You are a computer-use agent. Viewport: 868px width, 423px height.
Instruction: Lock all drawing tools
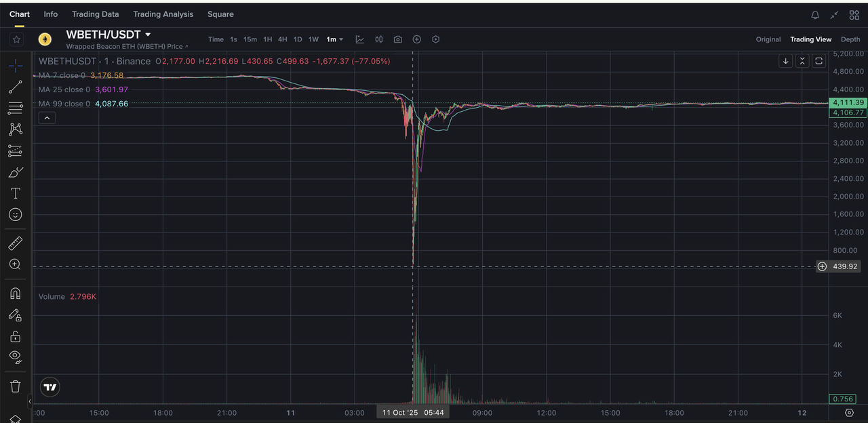coord(15,336)
